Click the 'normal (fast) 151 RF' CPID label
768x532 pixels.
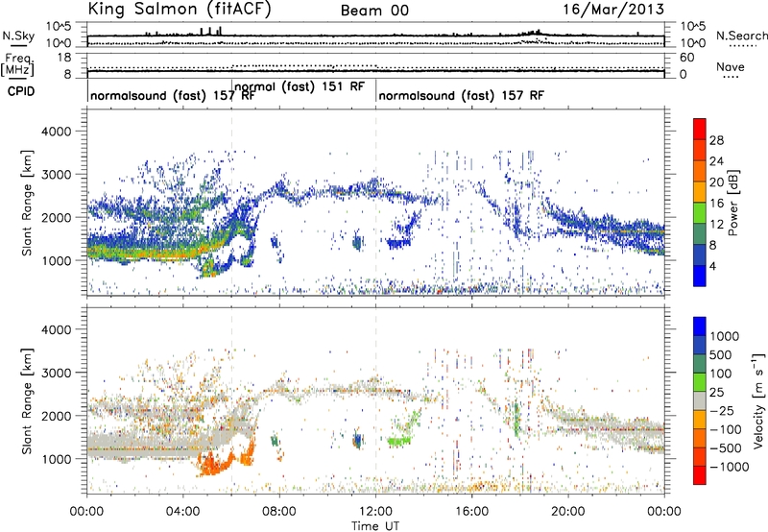pos(300,86)
